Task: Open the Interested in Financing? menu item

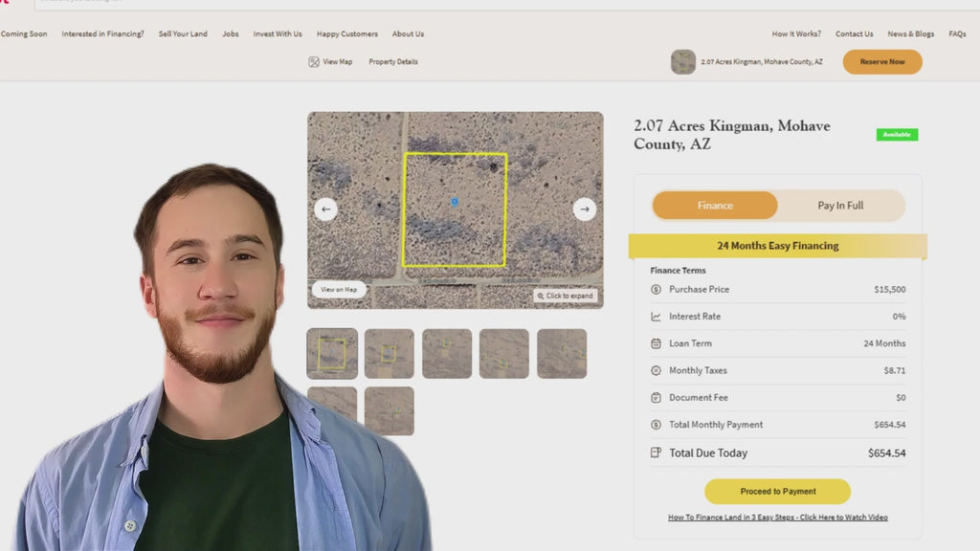Action: pyautogui.click(x=102, y=34)
